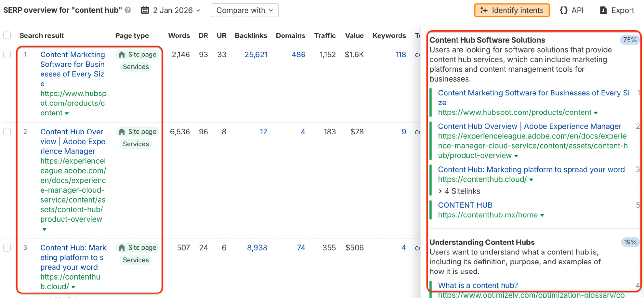Open the 25,621 backlinks link
The height and width of the screenshot is (298, 644).
click(256, 55)
